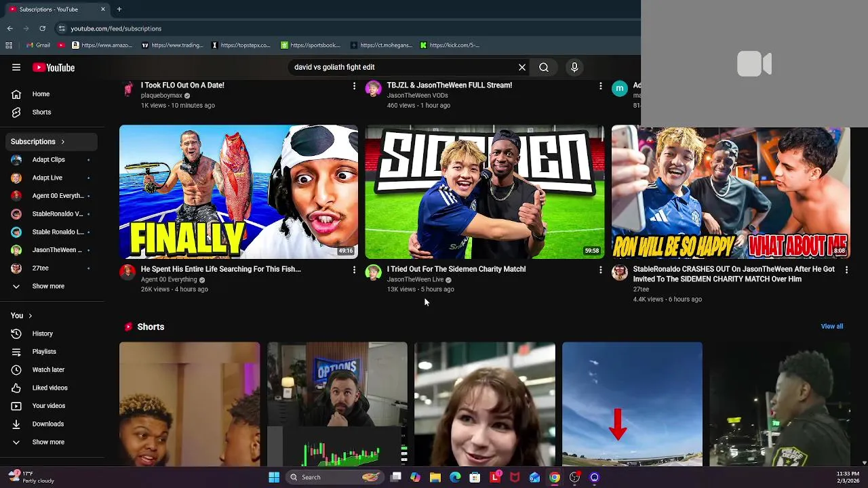This screenshot has height=488, width=868.
Task: Open 'I Tried Out For The Sidemen' title
Action: [456, 269]
